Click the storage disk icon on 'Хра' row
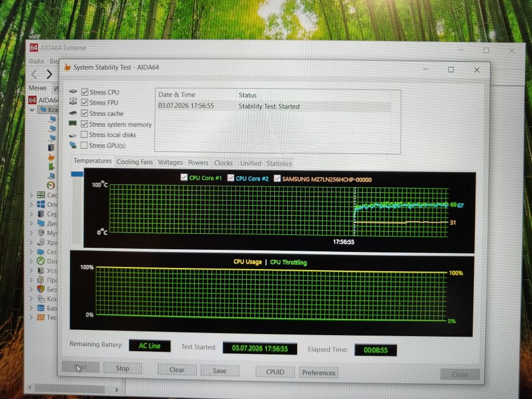This screenshot has width=532, height=399. pyautogui.click(x=40, y=242)
